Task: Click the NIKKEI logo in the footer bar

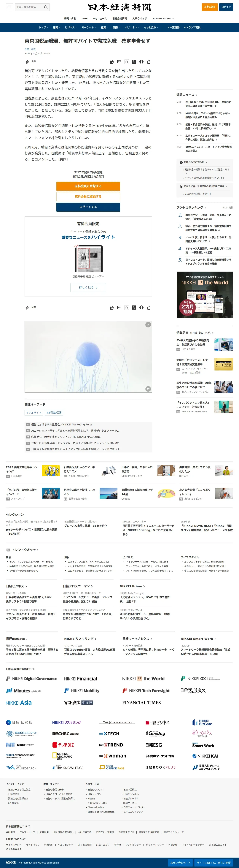Action: (11, 862)
